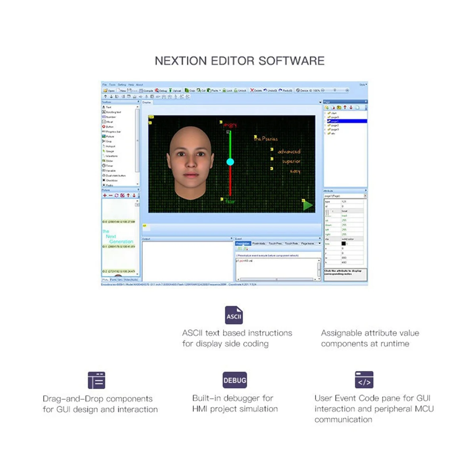Add a picture with the red plus

point(105,195)
